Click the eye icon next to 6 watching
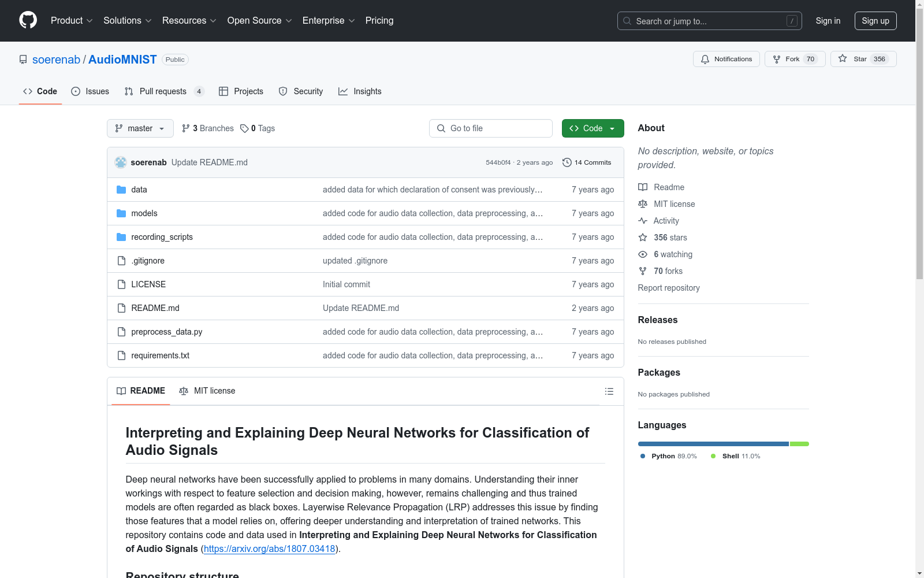Screen dimensions: 924x578 click(x=643, y=254)
